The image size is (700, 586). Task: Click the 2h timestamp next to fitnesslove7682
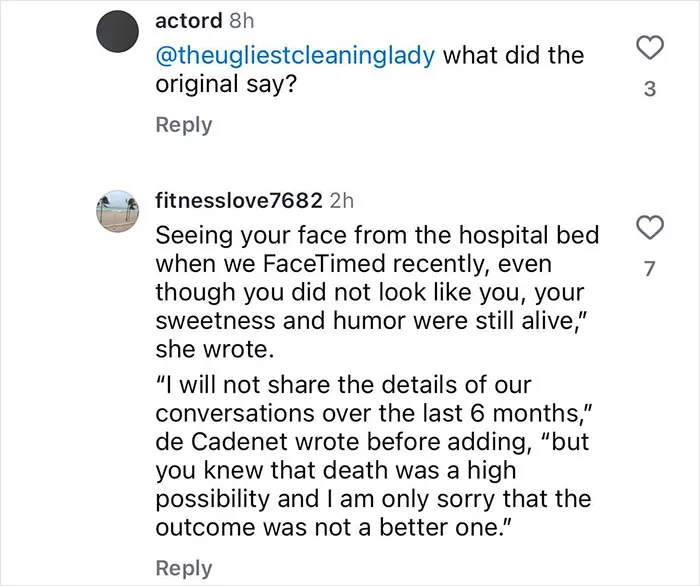342,200
